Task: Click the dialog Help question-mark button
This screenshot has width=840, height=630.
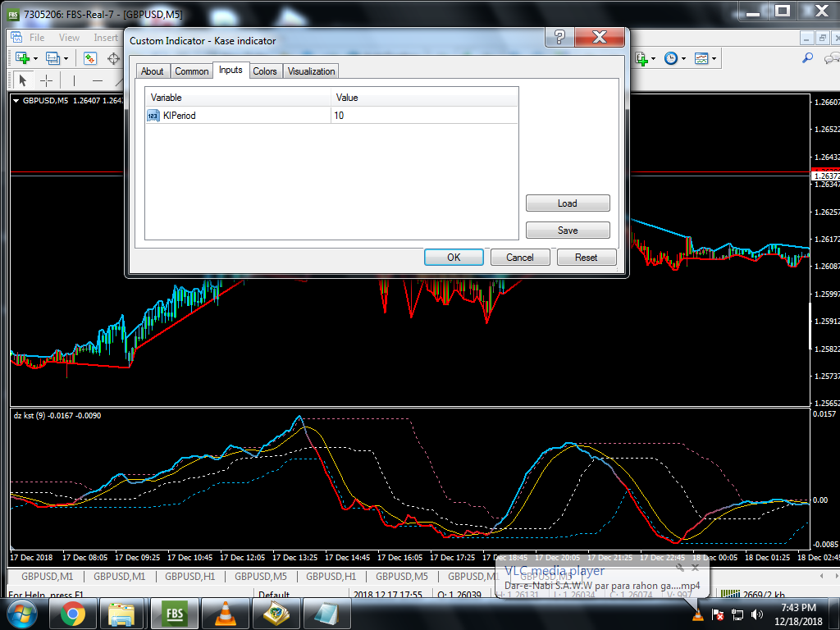Action: 559,38
